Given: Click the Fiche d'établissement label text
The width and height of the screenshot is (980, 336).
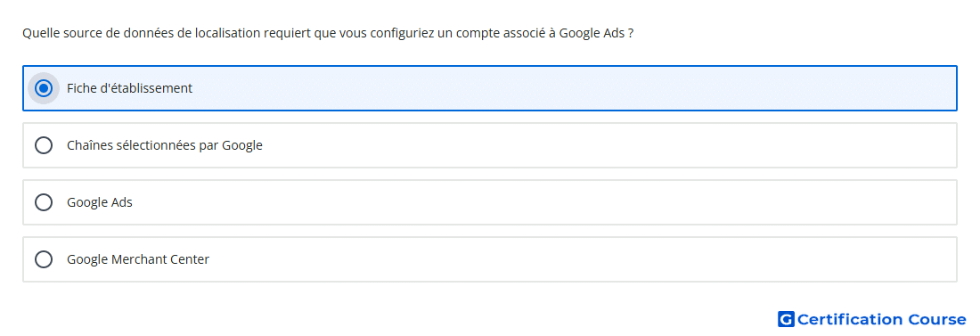Looking at the screenshot, I should click(129, 88).
